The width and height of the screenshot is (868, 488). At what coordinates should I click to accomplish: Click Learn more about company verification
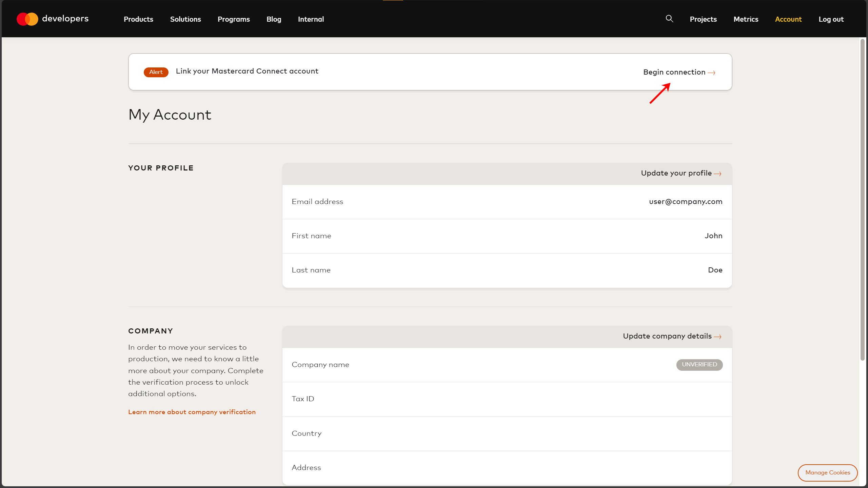[x=192, y=412]
